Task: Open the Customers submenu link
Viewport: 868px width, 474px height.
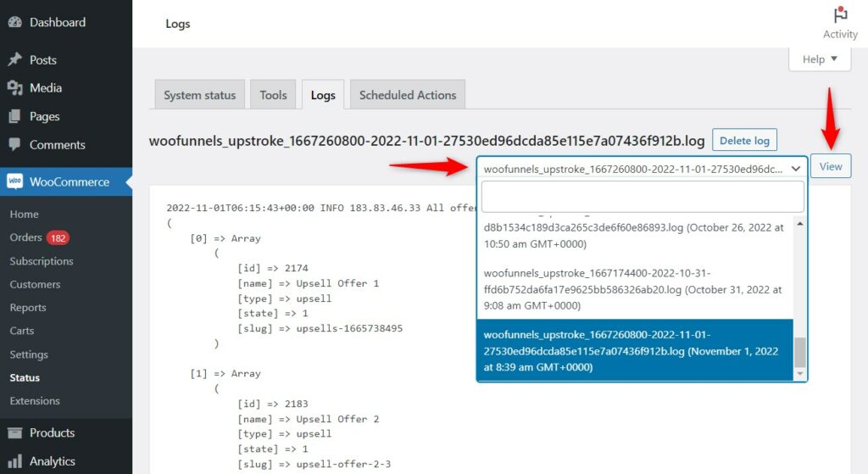Action: coord(35,285)
